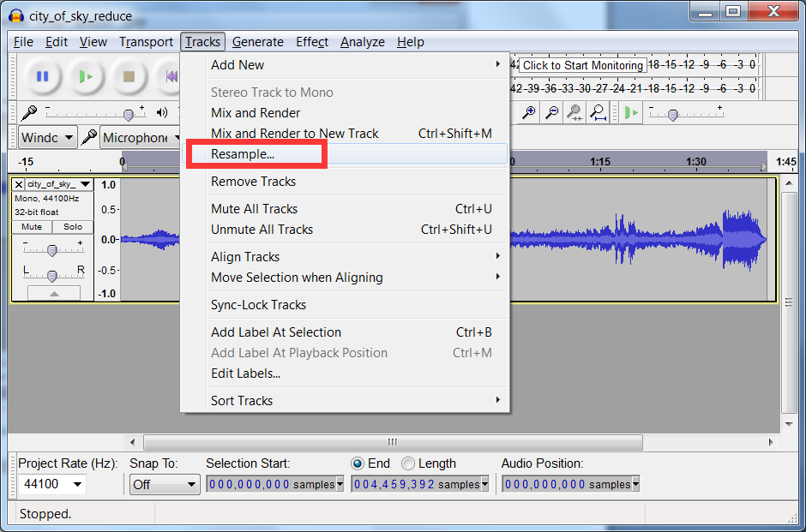Click the track gain slider handle
Screen dimensions: 806x532
[x=52, y=250]
